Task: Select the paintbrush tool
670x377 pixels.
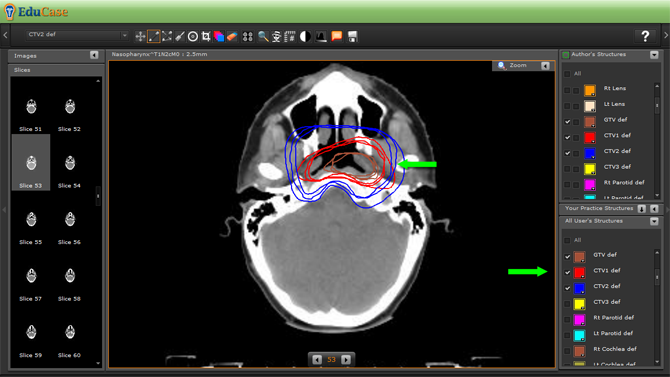Action: [180, 36]
